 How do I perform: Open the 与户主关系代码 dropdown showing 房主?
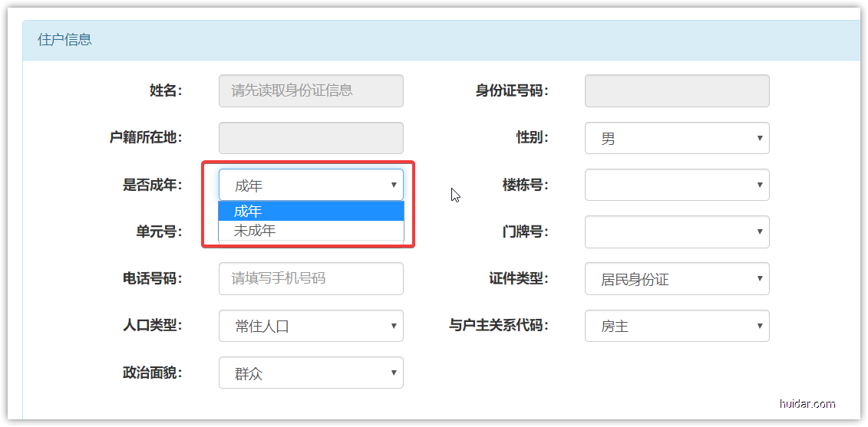coord(676,326)
